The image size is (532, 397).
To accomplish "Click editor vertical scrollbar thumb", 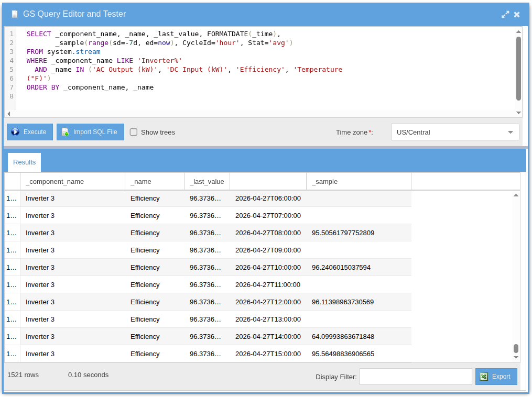I will click(518, 69).
